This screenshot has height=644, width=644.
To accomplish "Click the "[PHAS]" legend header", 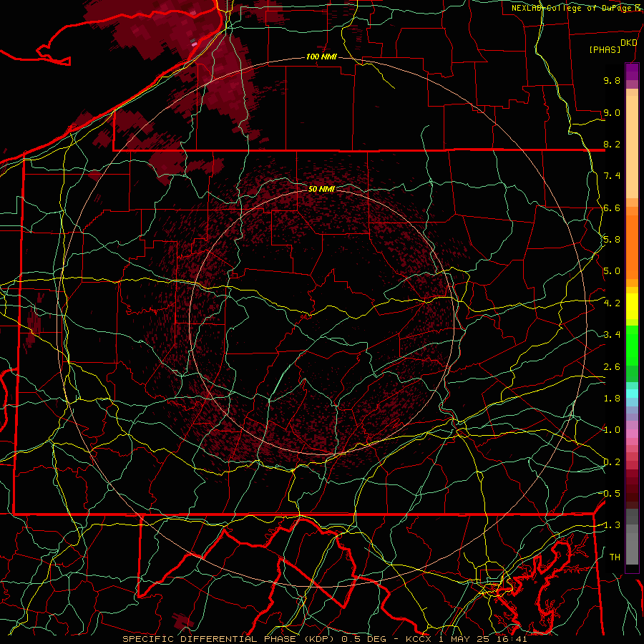I will pyautogui.click(x=605, y=49).
